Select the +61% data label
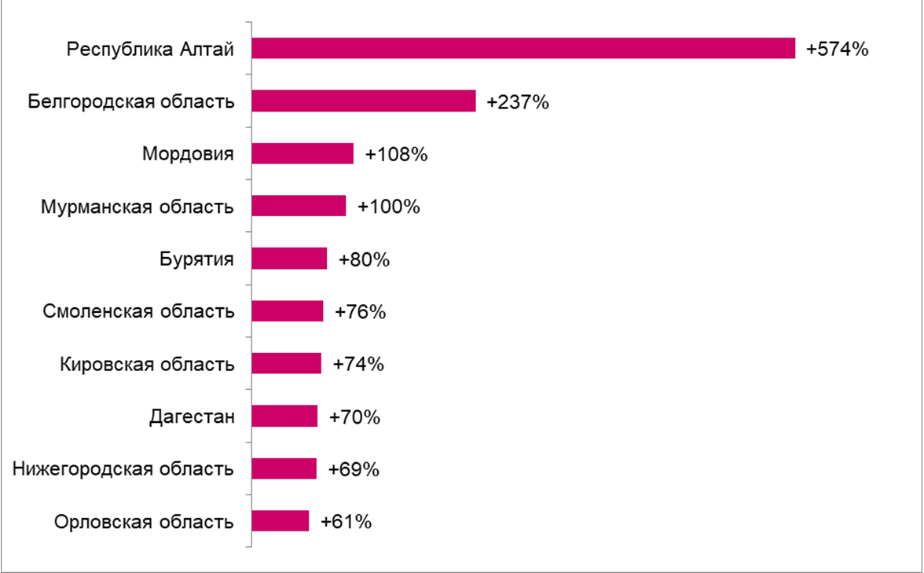The height and width of the screenshot is (573, 924). tap(346, 522)
